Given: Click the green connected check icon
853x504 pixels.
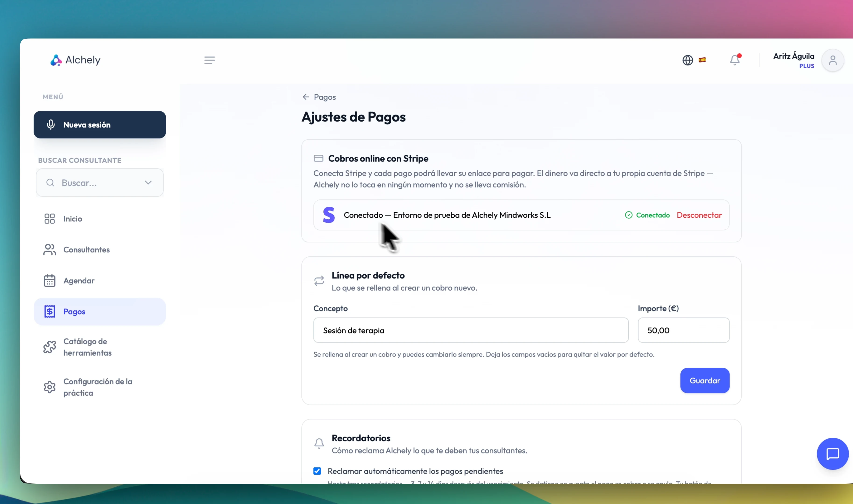Looking at the screenshot, I should [629, 215].
